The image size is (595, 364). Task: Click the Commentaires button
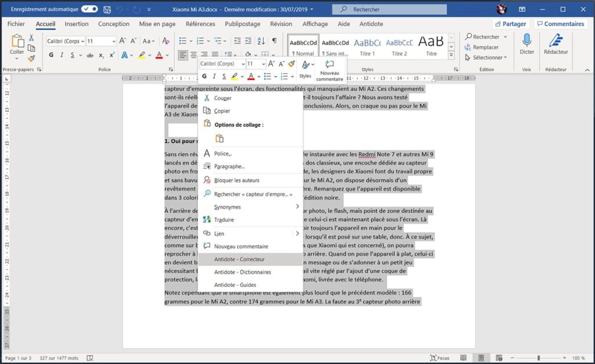click(x=561, y=24)
